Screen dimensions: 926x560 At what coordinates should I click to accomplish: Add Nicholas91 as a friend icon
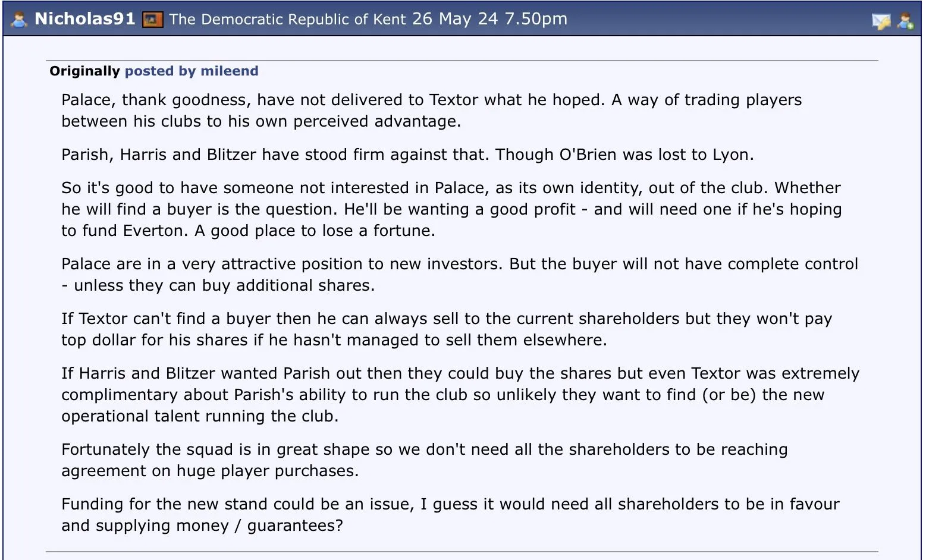pyautogui.click(x=906, y=21)
